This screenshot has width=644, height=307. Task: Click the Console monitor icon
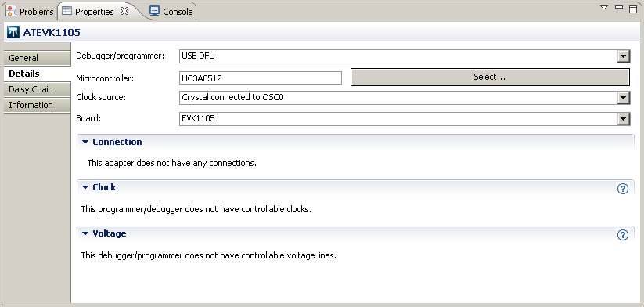click(154, 11)
